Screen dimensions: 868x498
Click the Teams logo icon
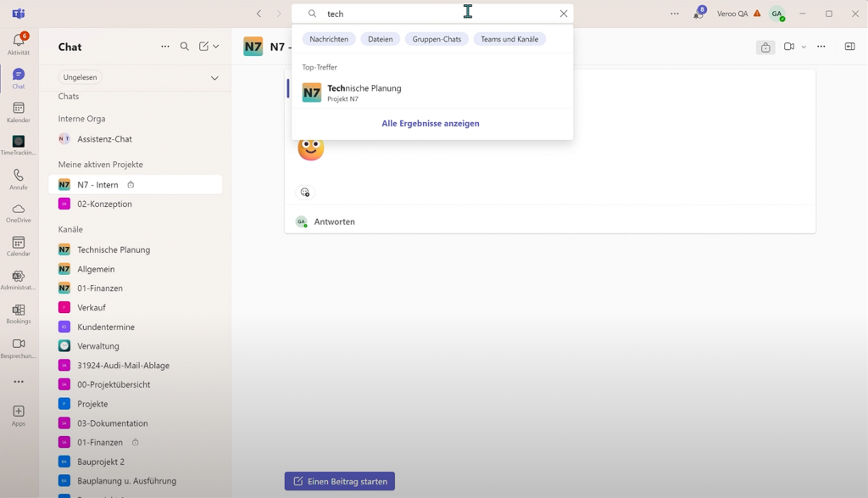coord(19,14)
